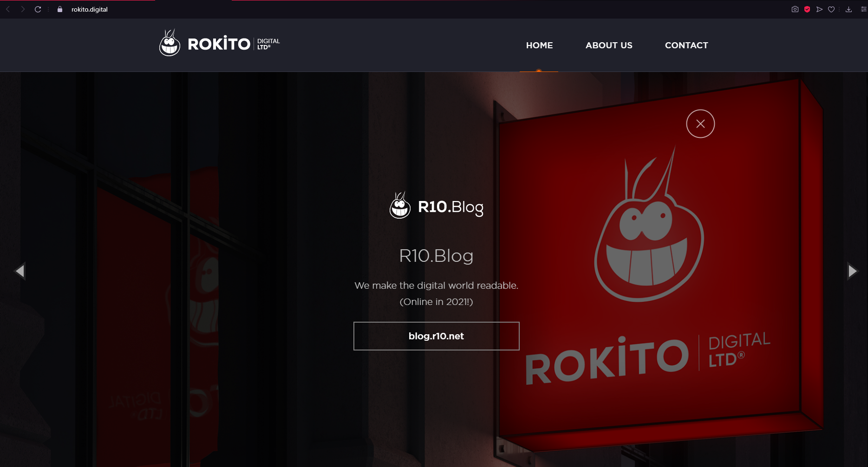Open the CONTACT navigation item
Image resolution: width=868 pixels, height=467 pixels.
686,45
